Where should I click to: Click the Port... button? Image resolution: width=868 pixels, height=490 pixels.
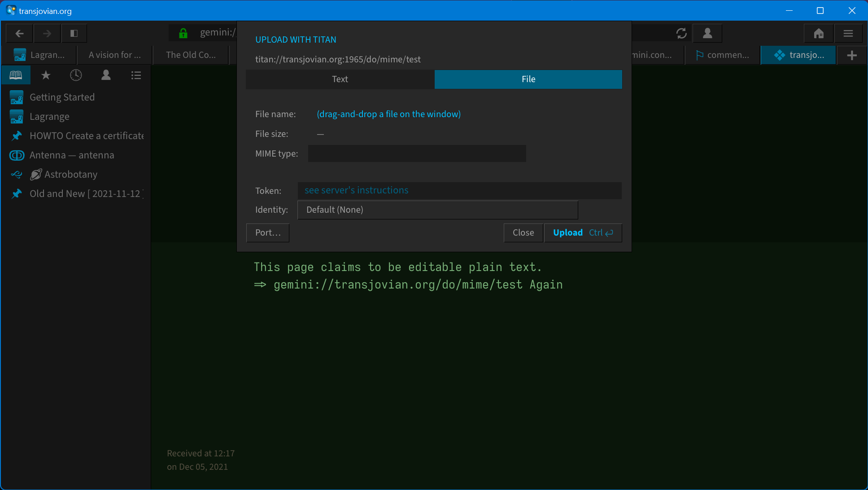[268, 232]
